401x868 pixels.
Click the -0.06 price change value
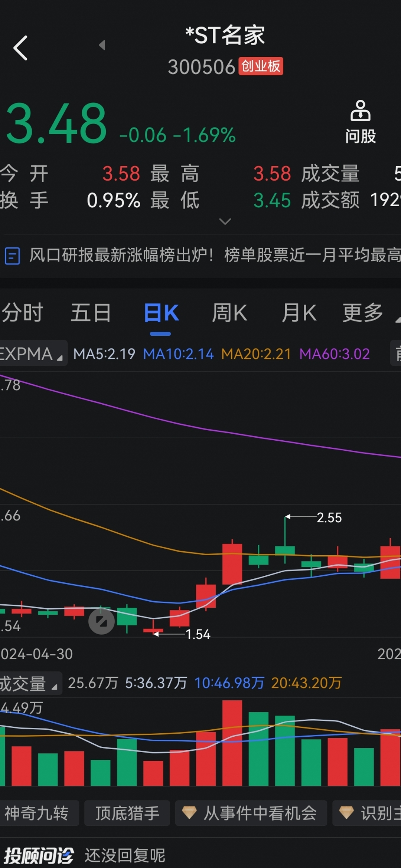point(143,135)
